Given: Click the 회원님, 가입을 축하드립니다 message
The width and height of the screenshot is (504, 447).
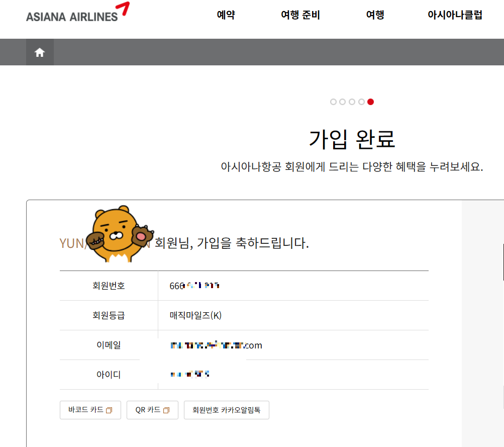Looking at the screenshot, I should [232, 243].
